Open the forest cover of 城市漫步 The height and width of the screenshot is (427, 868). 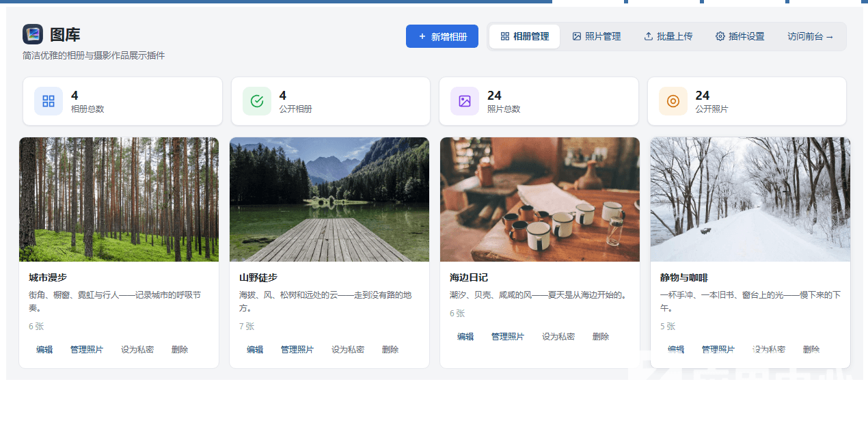[x=119, y=199]
